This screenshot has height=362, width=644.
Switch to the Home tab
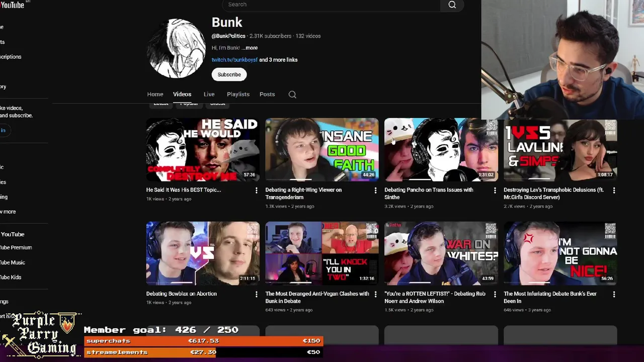click(155, 94)
